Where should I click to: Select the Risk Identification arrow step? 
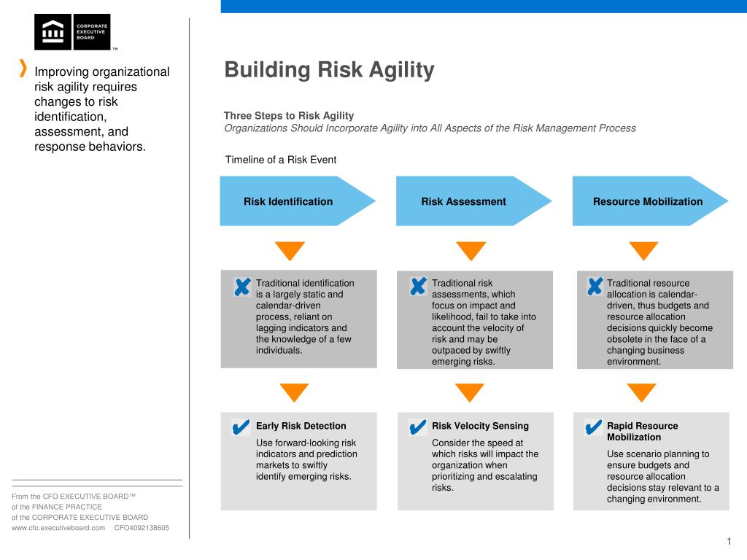click(x=298, y=201)
